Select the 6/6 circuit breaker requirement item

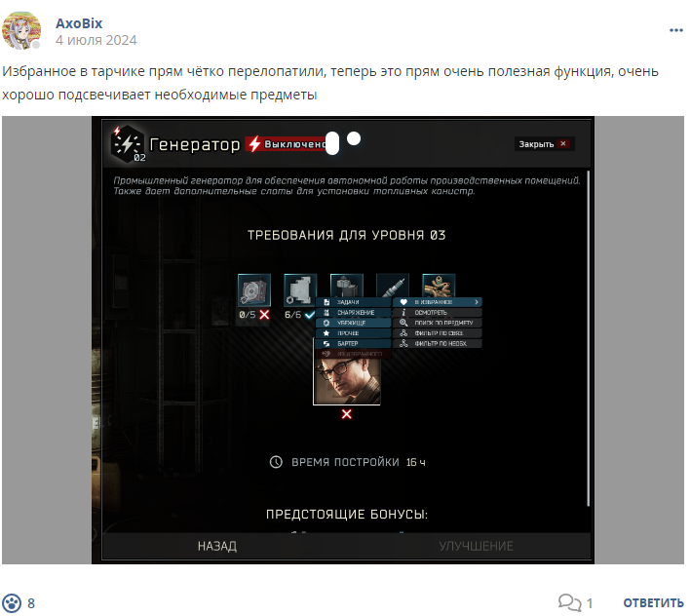[x=300, y=289]
